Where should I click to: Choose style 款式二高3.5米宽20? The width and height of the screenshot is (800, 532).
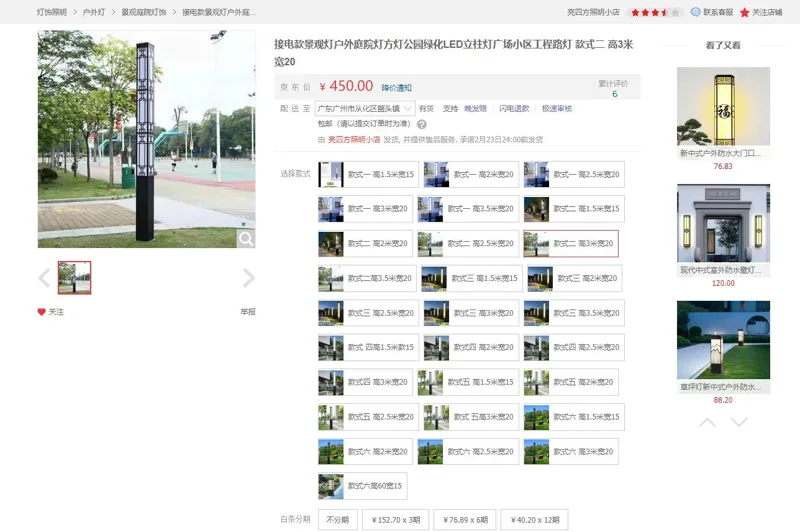pos(367,278)
